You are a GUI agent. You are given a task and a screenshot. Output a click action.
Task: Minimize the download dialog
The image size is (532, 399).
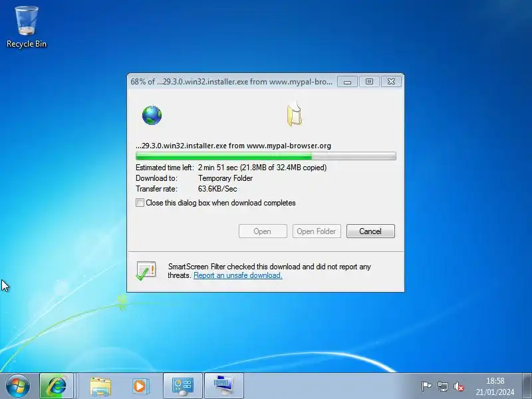pyautogui.click(x=347, y=81)
